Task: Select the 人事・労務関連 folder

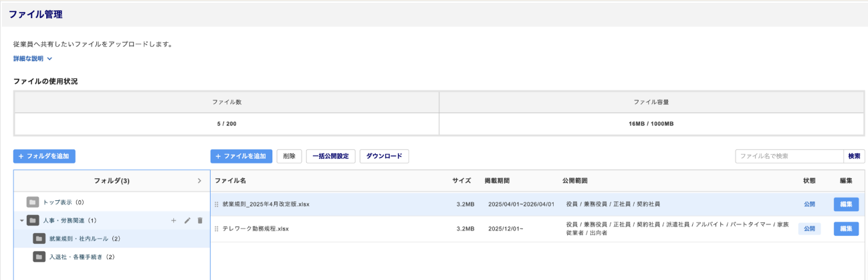Action: pos(70,220)
